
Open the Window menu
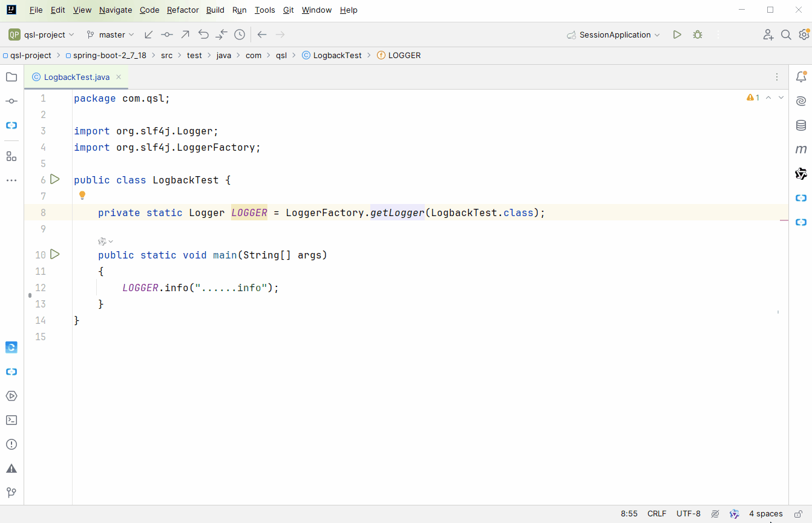click(x=316, y=10)
